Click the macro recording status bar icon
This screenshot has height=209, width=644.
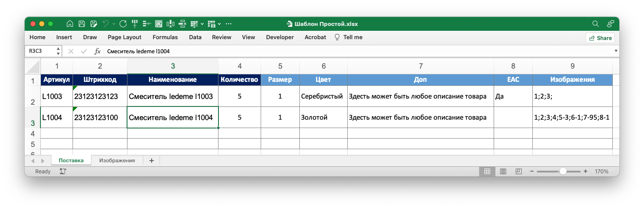63,172
